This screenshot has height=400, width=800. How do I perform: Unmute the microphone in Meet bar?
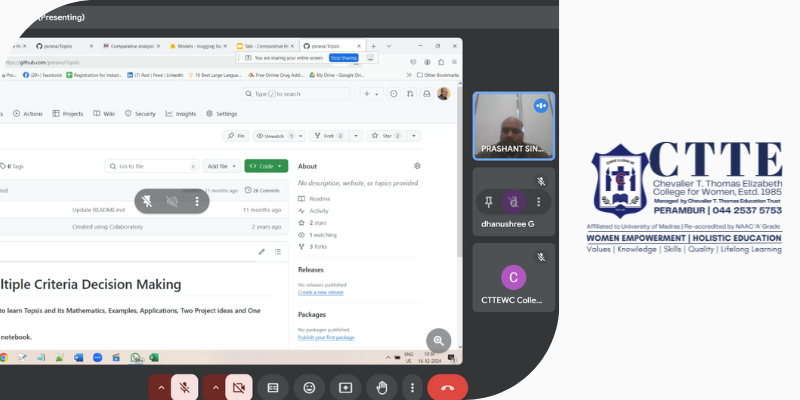184,388
